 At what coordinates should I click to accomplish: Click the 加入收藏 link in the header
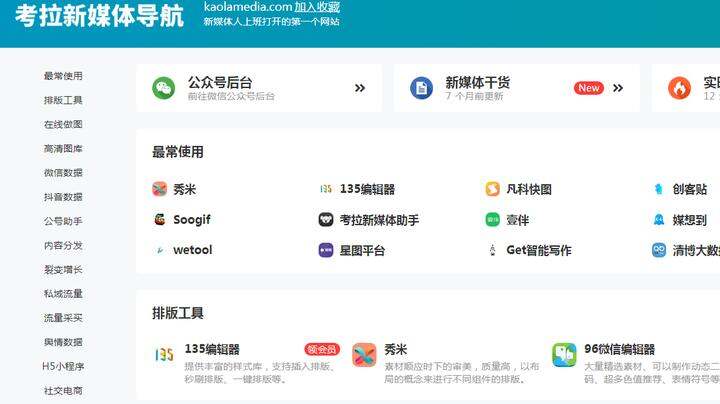coord(317,7)
